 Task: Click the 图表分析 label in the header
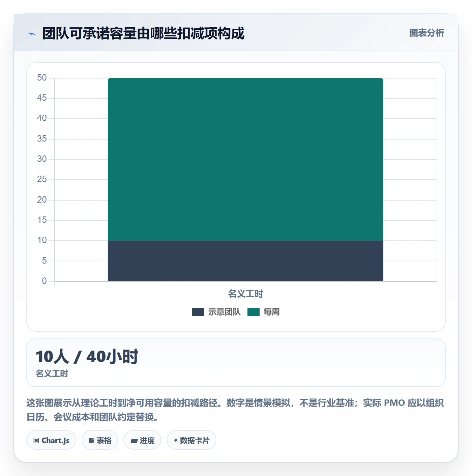427,33
